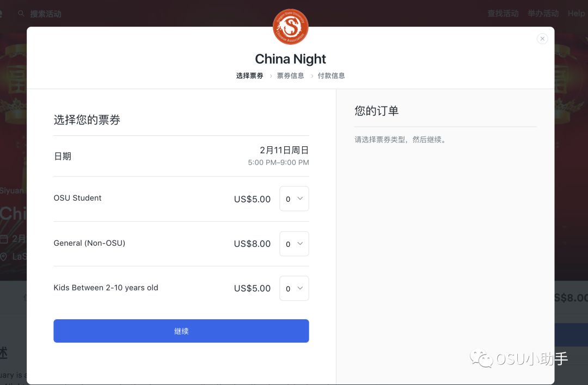
Task: Open 举办活动 in top navigation
Action: 543,14
